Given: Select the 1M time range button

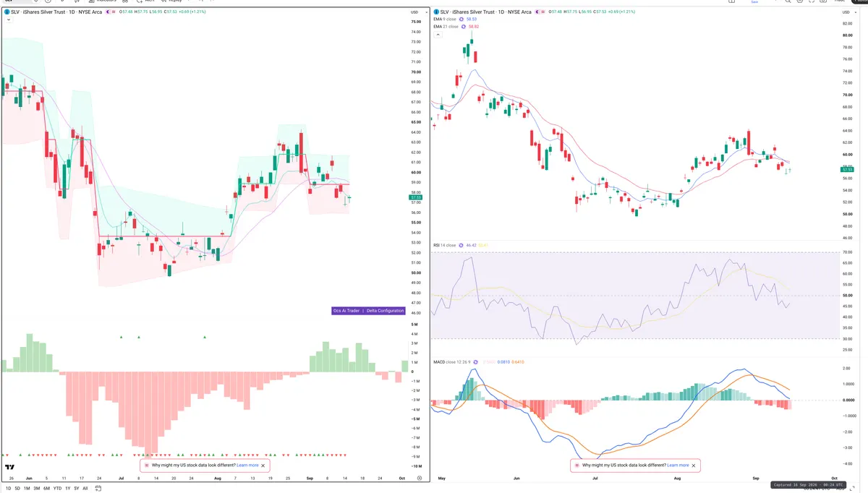Looking at the screenshot, I should [27, 489].
